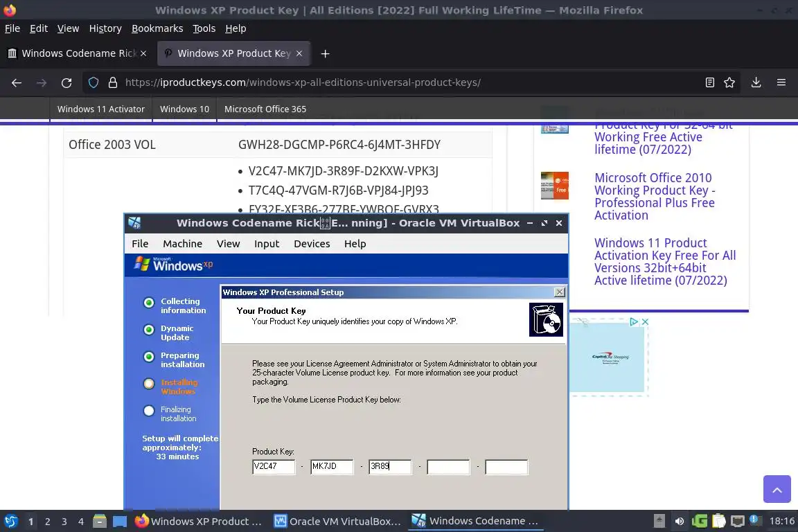Click the green G tray icon

[699, 522]
